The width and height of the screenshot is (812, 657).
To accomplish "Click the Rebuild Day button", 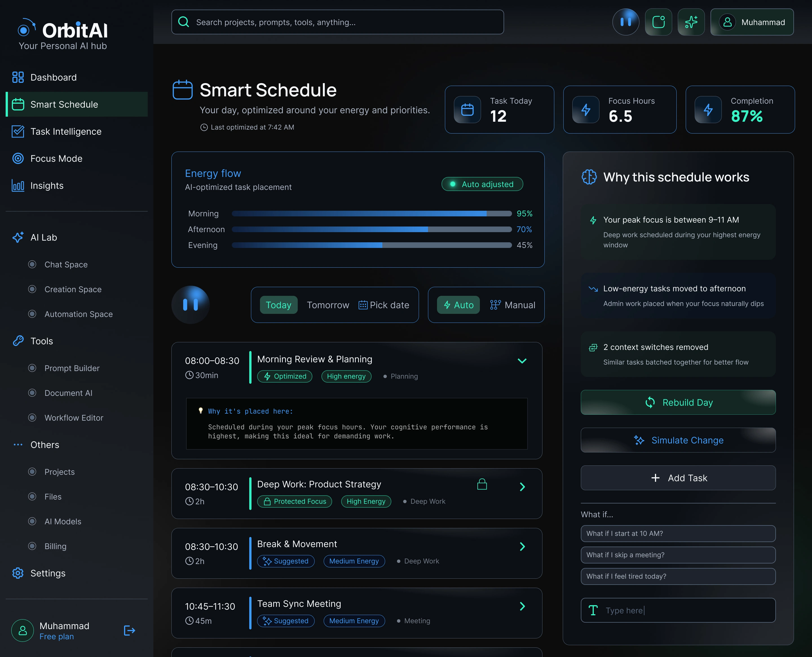I will coord(678,402).
